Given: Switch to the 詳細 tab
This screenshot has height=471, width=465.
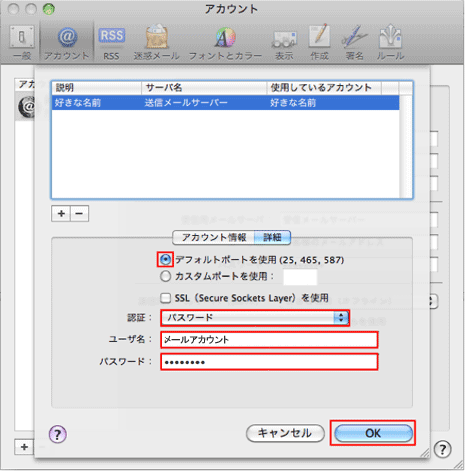Looking at the screenshot, I should [x=272, y=237].
